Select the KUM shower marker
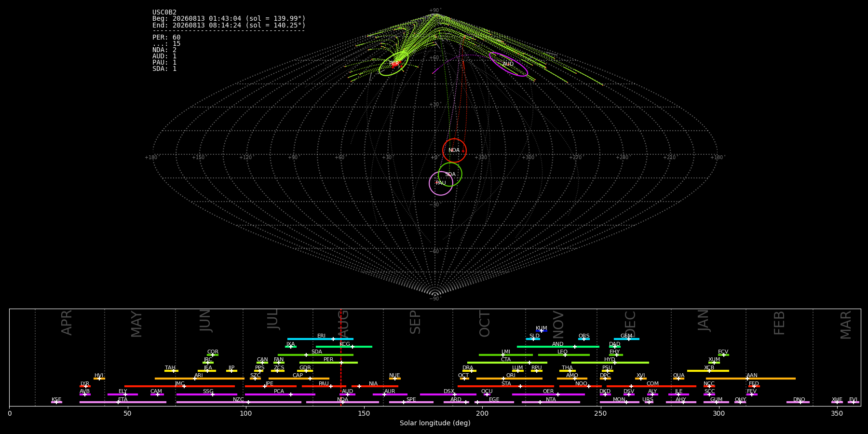Viewport: 868px width, 434px height. point(542,331)
